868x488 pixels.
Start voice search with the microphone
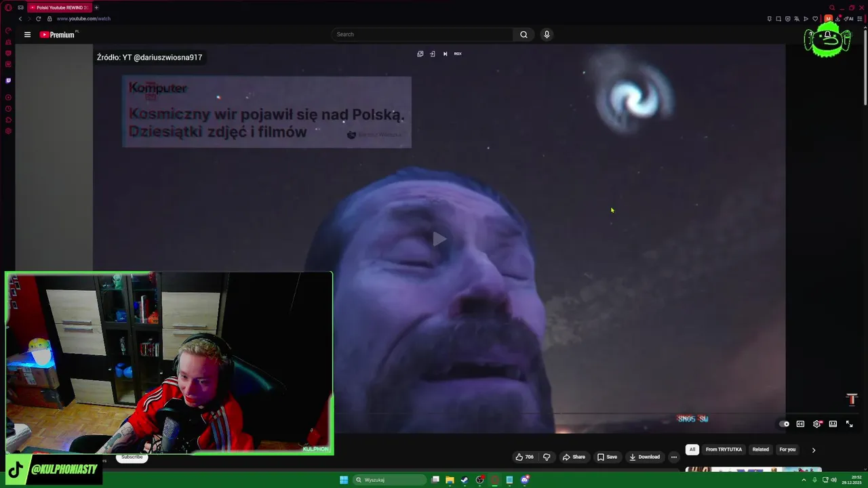click(547, 35)
